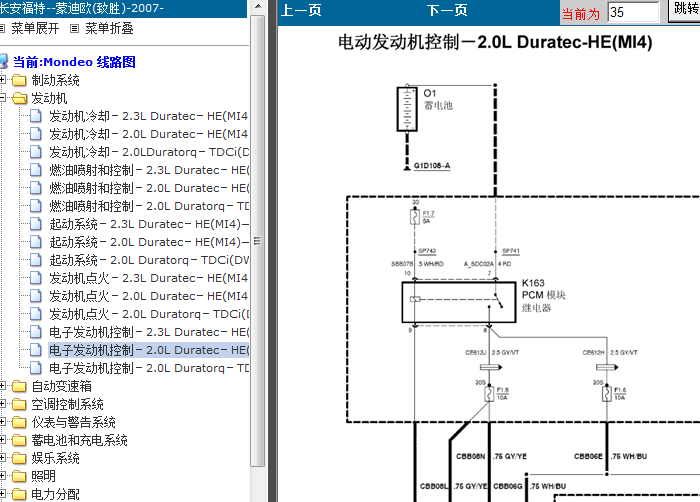Open 燃油喷射和控制-2.3L Duratec-HE diagram
The width and height of the screenshot is (700, 502).
pyautogui.click(x=149, y=170)
